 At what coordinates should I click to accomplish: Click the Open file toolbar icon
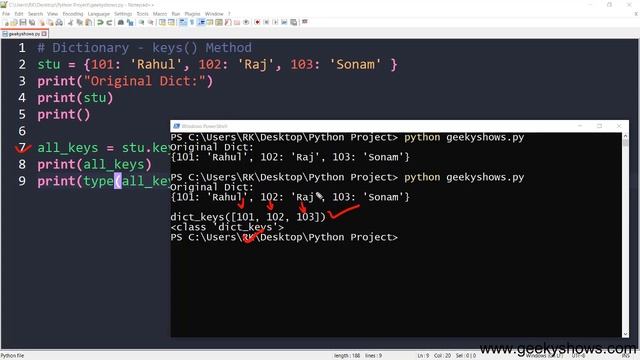tap(14, 22)
